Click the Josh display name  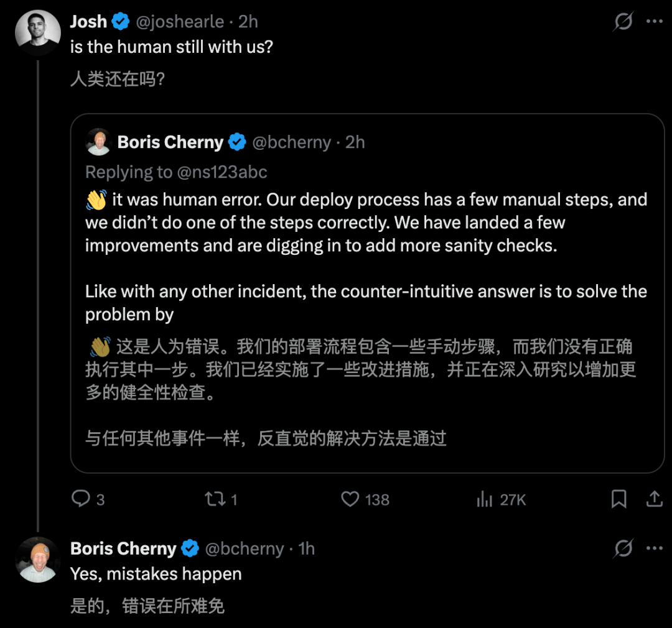tap(88, 22)
